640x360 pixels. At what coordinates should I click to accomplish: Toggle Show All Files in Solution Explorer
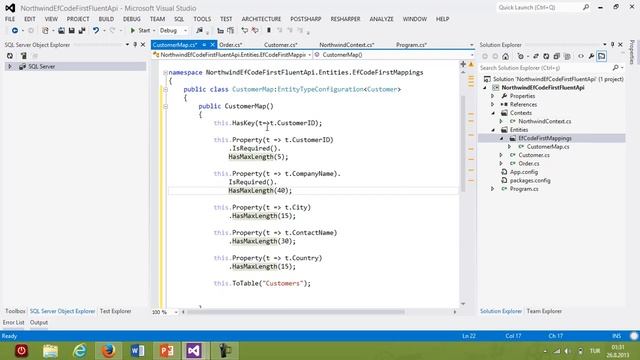[567, 56]
